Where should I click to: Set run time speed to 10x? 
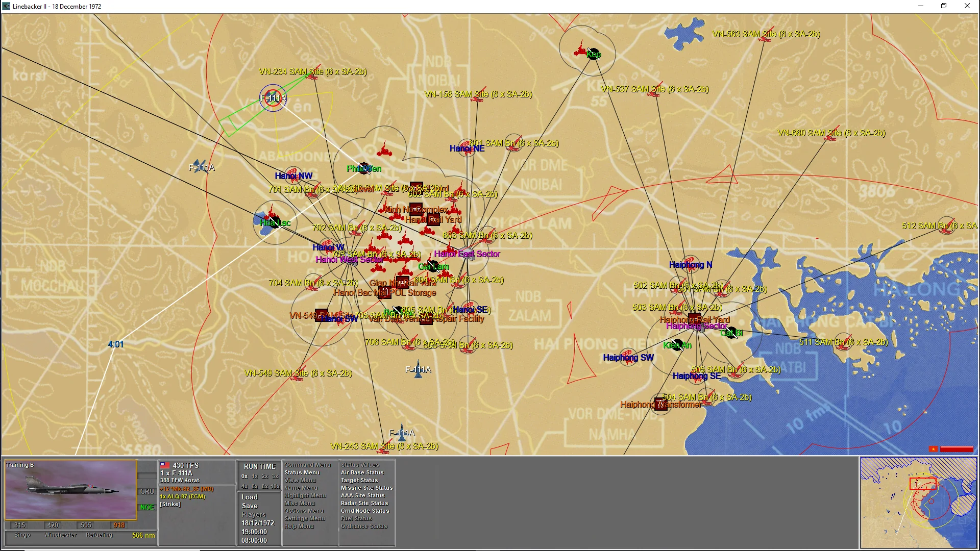click(x=276, y=486)
